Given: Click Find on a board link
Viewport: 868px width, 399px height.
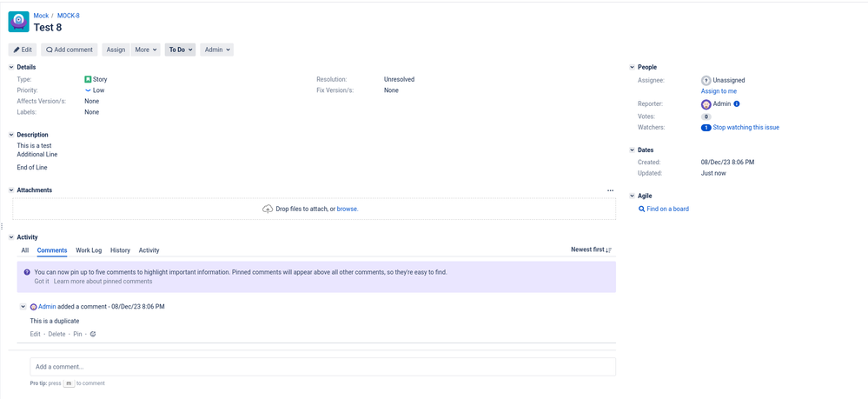Looking at the screenshot, I should click(x=664, y=209).
